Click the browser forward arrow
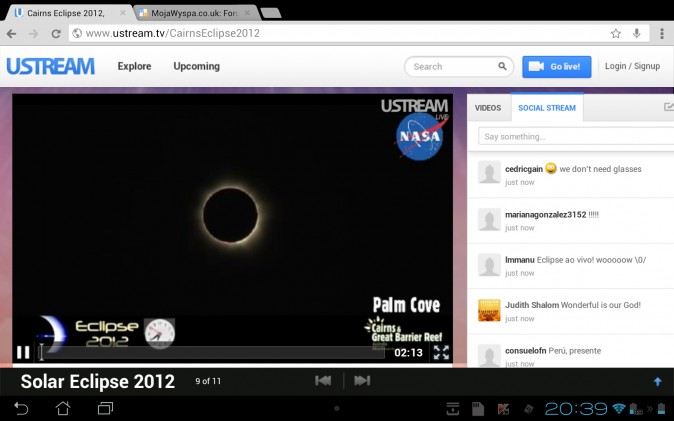Screen dimensions: 674x421 click(x=34, y=34)
